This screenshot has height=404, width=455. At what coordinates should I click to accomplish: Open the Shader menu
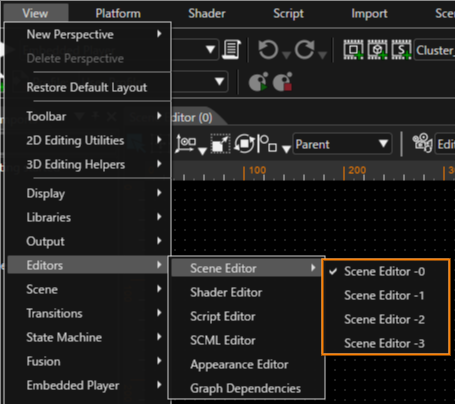pos(207,13)
